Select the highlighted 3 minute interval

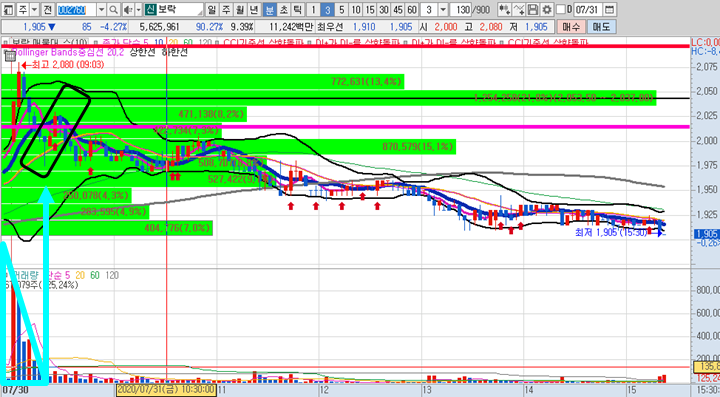click(327, 9)
